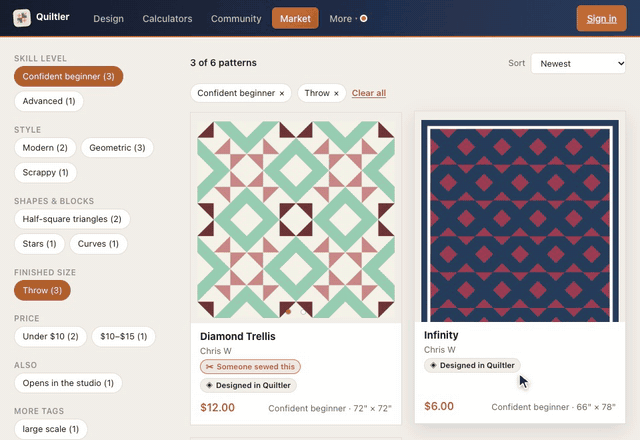This screenshot has height=440, width=640.
Task: Select the second carousel dot on Diamond Trellis
Action: (x=303, y=311)
